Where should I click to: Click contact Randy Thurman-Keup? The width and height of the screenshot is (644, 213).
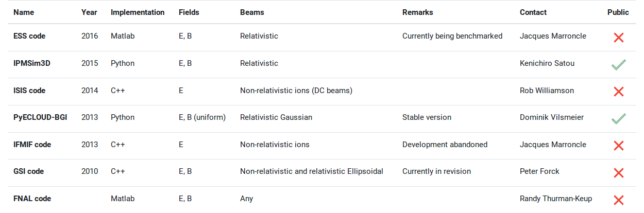click(556, 199)
